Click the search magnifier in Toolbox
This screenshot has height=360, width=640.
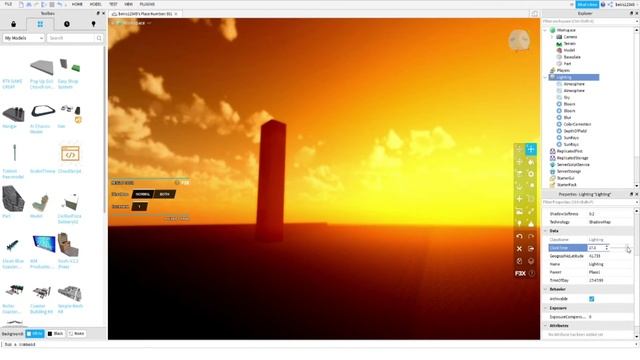point(99,38)
